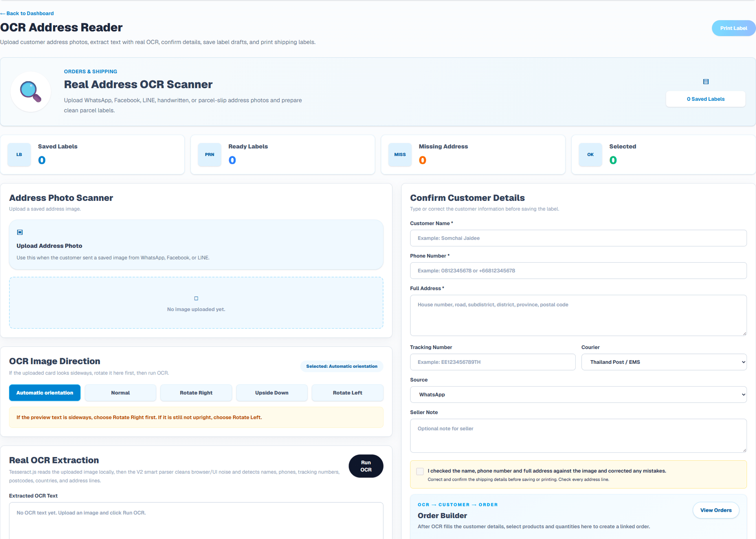Click the LB Saved Labels badge
Viewport: 756px width, 539px height.
pyautogui.click(x=19, y=154)
